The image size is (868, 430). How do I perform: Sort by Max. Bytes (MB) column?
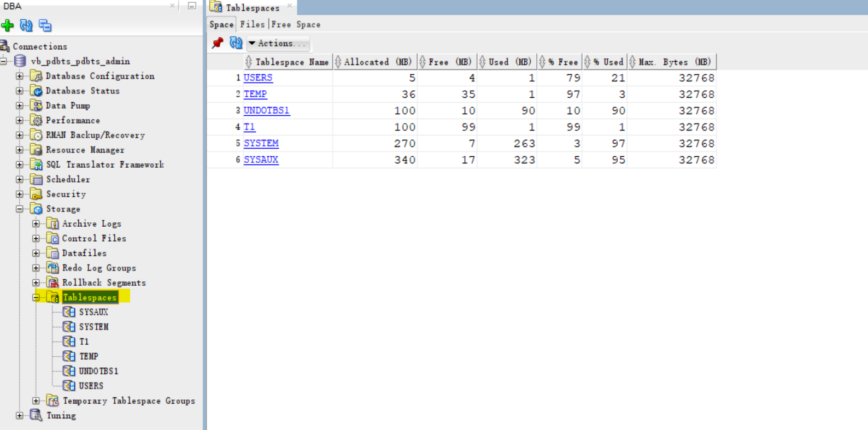(x=671, y=62)
